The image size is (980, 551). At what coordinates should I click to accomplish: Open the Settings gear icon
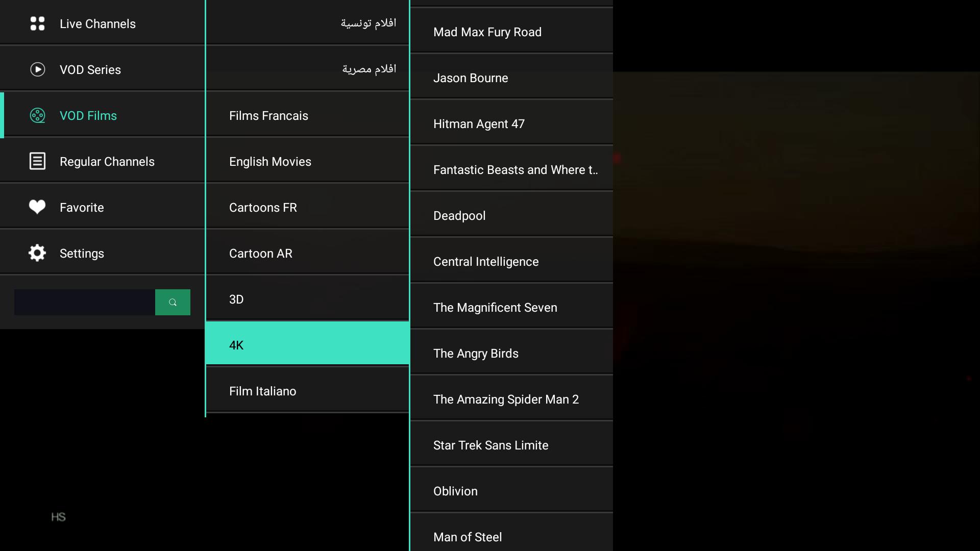point(37,253)
